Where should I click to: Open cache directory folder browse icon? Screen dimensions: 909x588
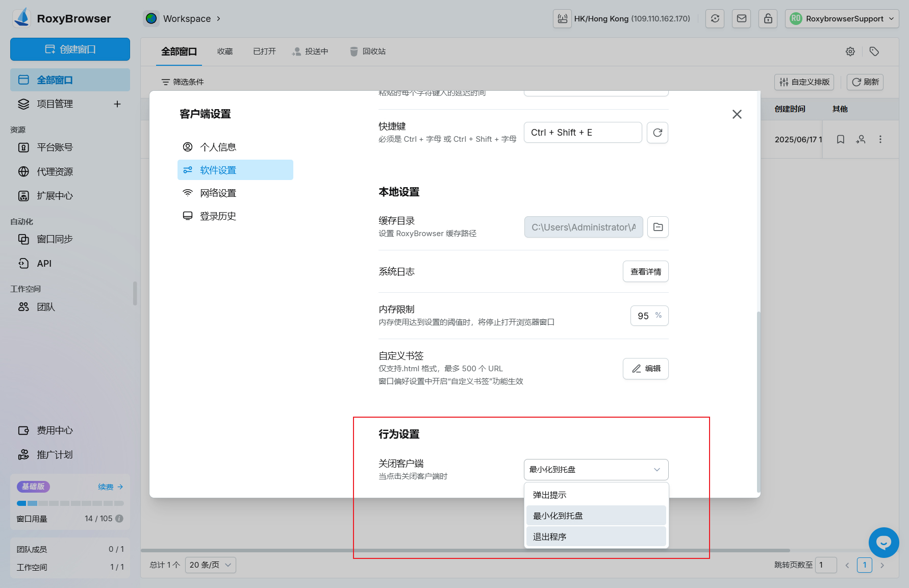tap(658, 227)
